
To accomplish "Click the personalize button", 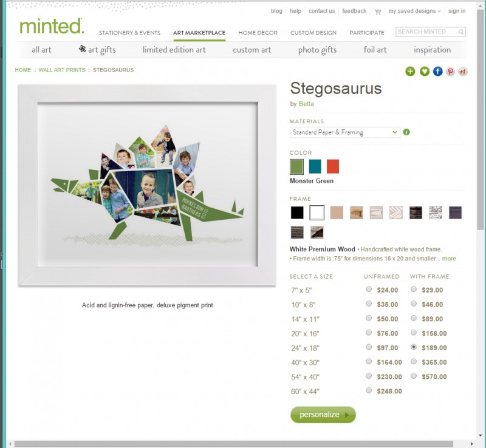I will click(323, 415).
